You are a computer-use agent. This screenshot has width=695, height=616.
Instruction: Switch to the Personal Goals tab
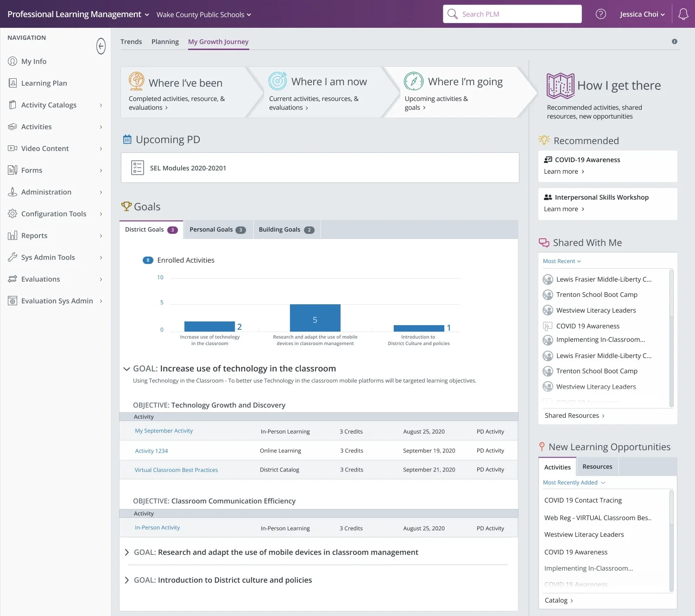(x=218, y=230)
